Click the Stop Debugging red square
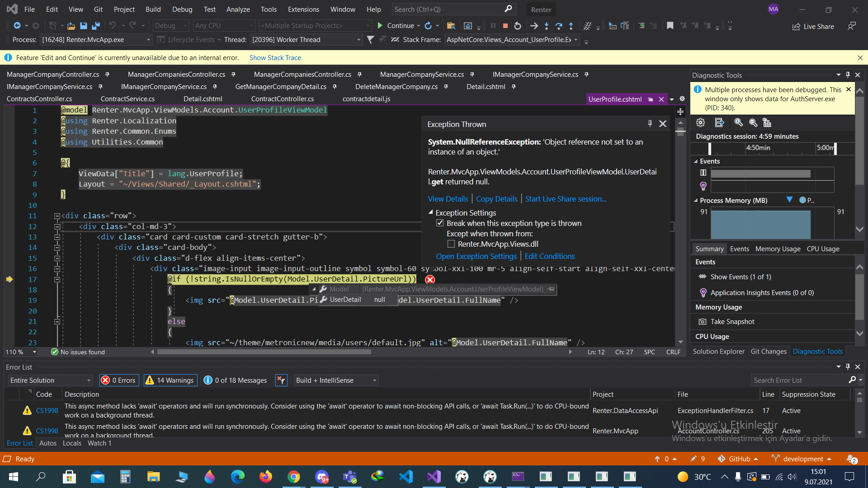 [x=505, y=26]
